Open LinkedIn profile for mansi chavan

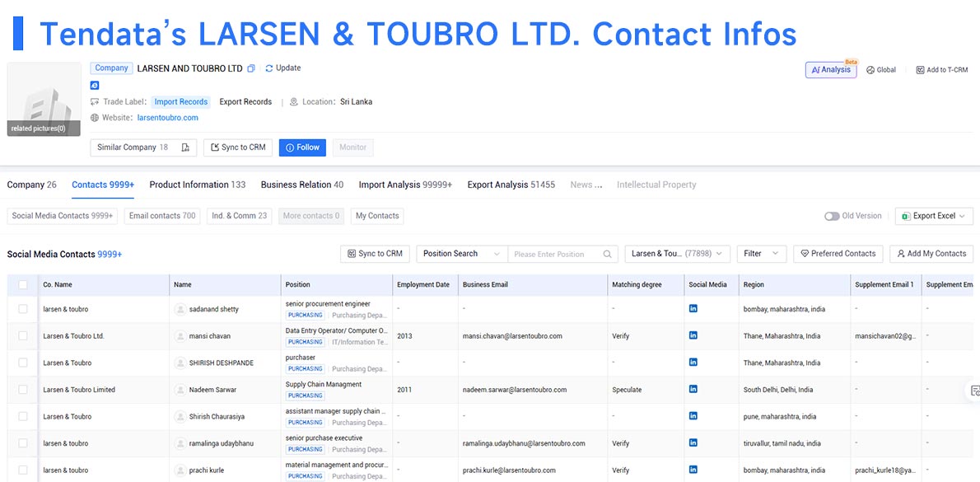[693, 335]
